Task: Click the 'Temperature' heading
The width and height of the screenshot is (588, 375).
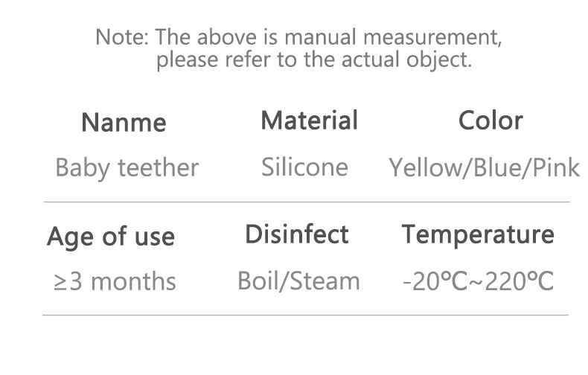Action: pyautogui.click(x=478, y=235)
